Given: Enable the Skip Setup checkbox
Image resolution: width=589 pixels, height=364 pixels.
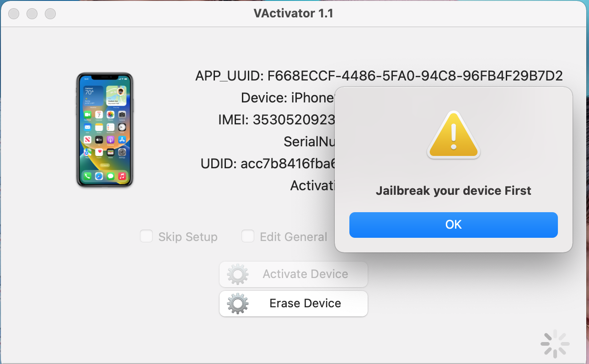Looking at the screenshot, I should (x=146, y=236).
